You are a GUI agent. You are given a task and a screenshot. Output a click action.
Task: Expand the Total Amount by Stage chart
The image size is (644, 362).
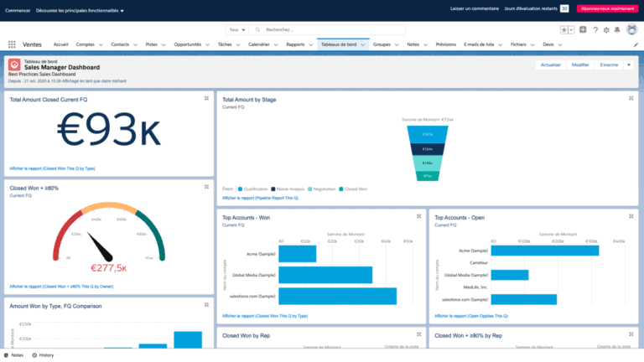631,98
